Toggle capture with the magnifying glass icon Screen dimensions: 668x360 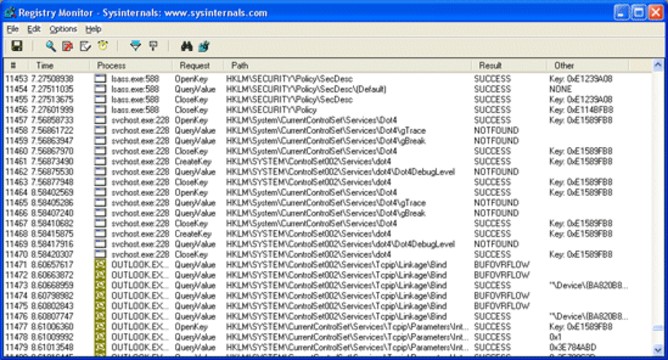pyautogui.click(x=51, y=46)
